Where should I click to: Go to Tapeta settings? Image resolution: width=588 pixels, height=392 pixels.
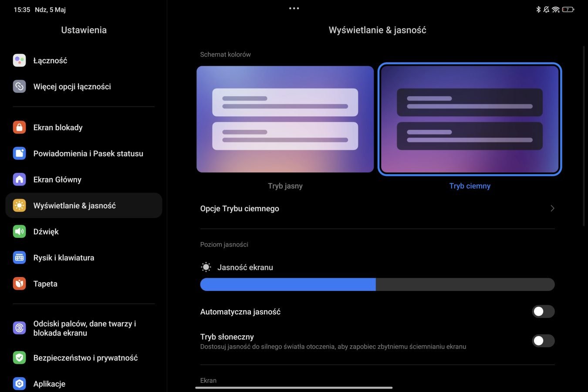tap(84, 284)
